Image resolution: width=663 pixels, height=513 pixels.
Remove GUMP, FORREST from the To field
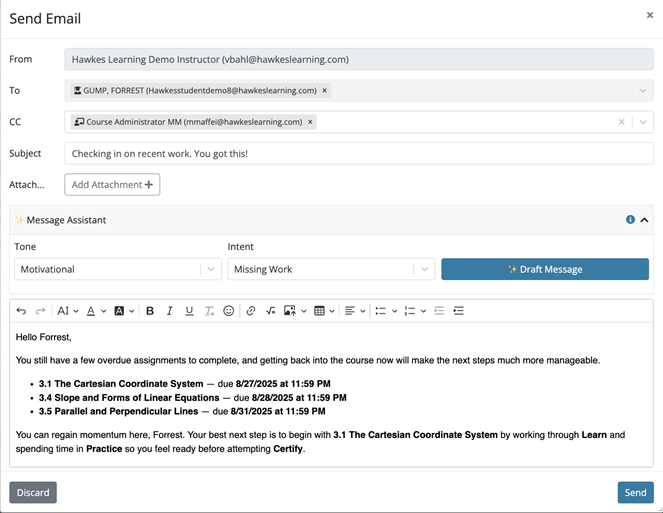tap(326, 91)
